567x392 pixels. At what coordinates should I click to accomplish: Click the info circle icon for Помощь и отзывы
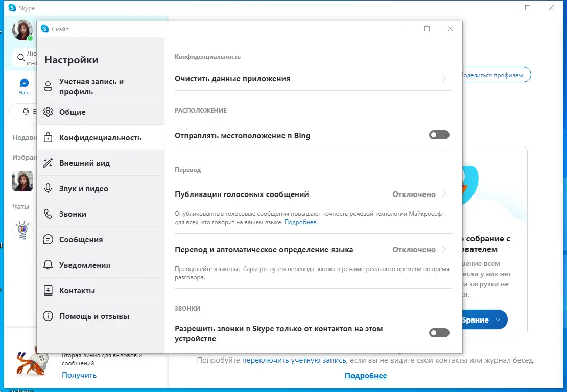tap(48, 316)
